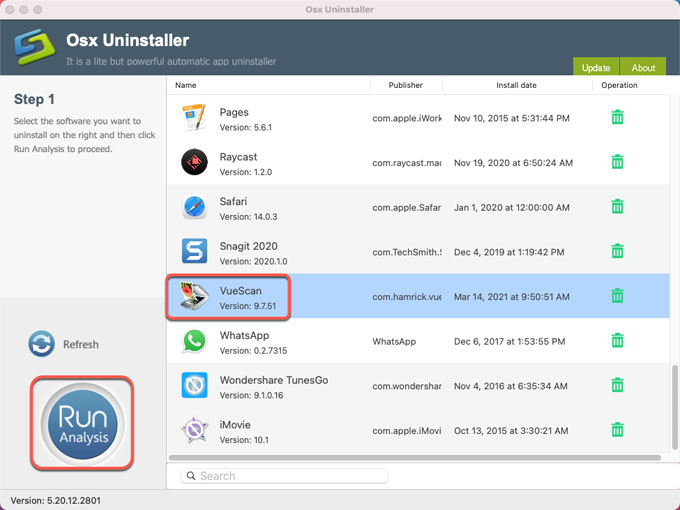Click install date Dec 4, 2019 cell
Viewport: 680px width, 510px height.
pyautogui.click(x=509, y=252)
